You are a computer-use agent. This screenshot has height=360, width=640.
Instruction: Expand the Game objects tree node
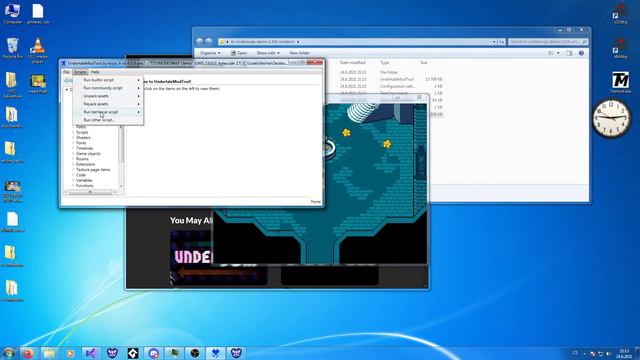click(x=73, y=153)
